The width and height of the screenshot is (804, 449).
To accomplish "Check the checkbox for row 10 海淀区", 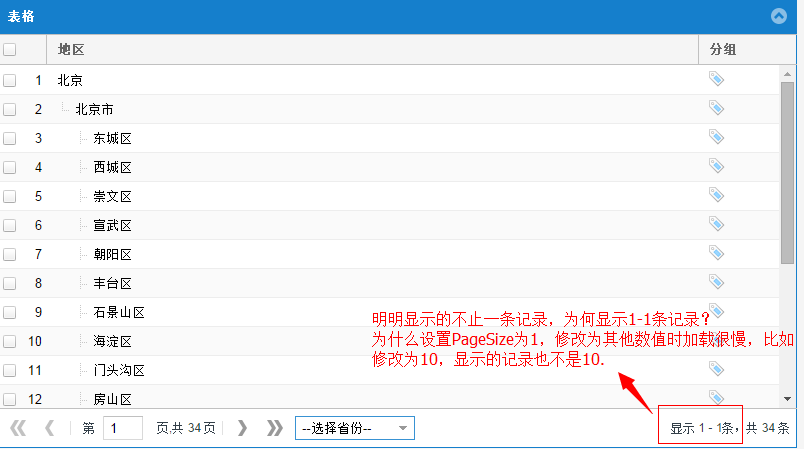I will pyautogui.click(x=10, y=341).
